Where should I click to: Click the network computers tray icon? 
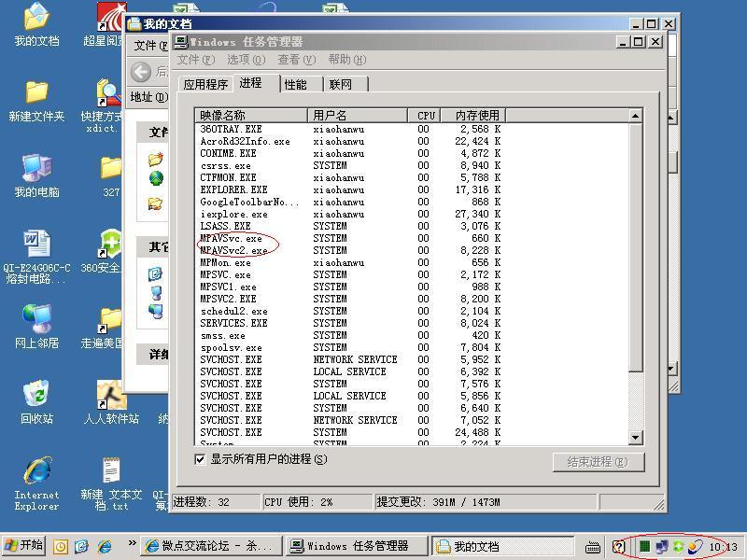[x=662, y=546]
